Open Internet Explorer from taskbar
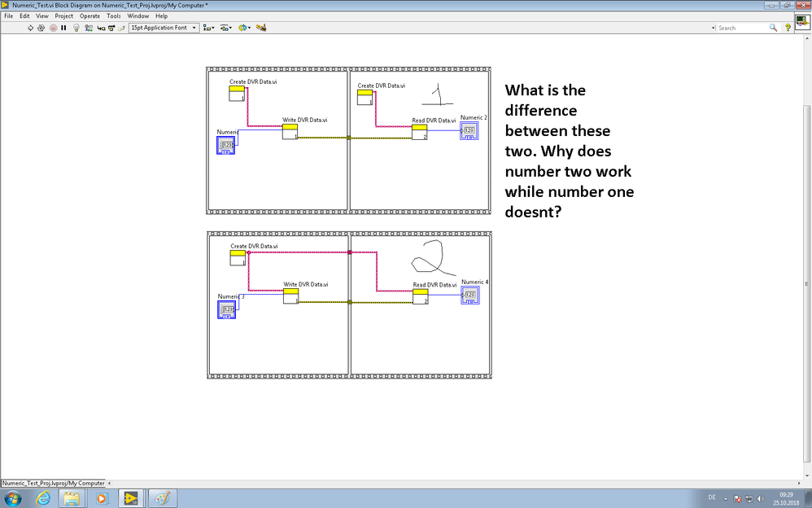This screenshot has width=812, height=508. click(x=43, y=499)
